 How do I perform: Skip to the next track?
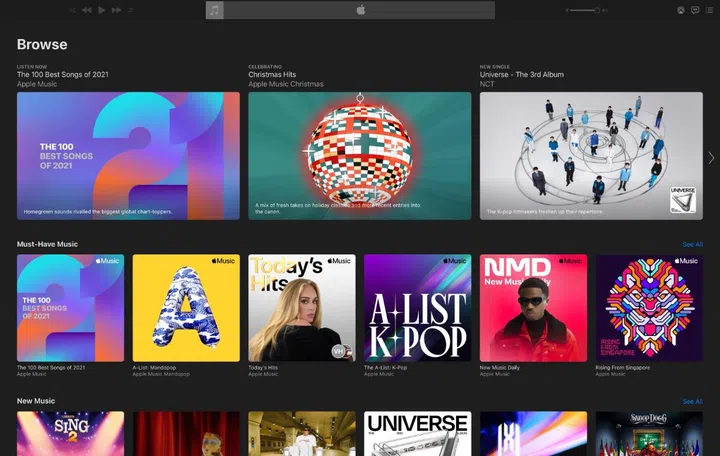[x=116, y=10]
